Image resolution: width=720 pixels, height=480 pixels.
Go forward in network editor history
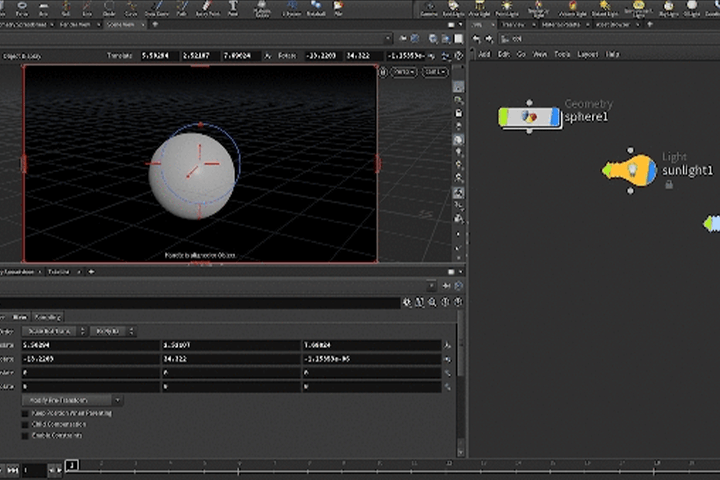point(489,39)
